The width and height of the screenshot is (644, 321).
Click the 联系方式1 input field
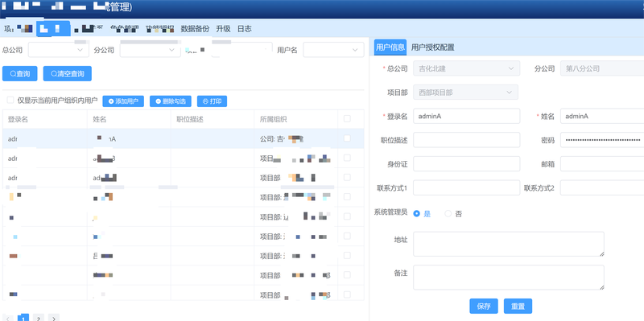[x=467, y=187]
